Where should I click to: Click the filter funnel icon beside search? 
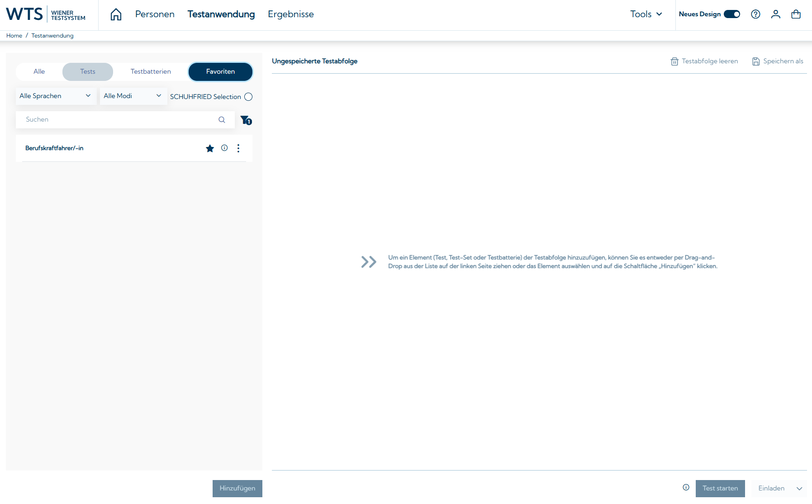click(x=246, y=120)
